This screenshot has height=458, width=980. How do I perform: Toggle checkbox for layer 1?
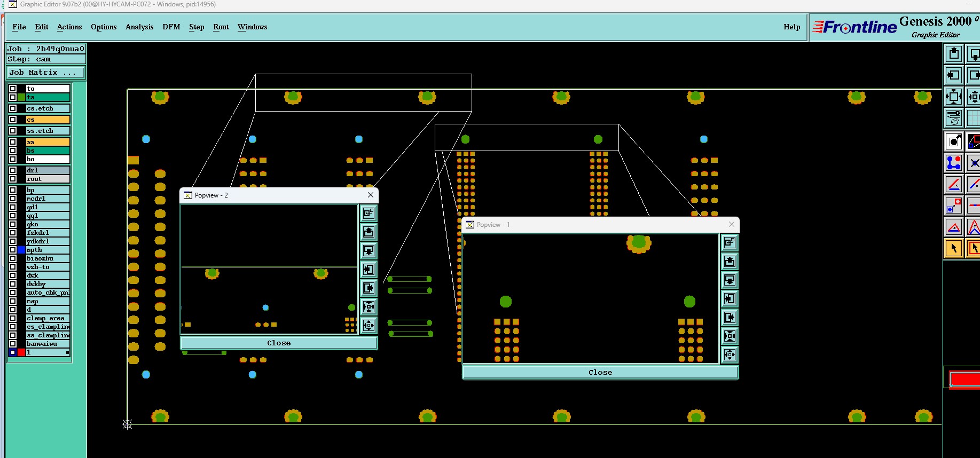(13, 352)
